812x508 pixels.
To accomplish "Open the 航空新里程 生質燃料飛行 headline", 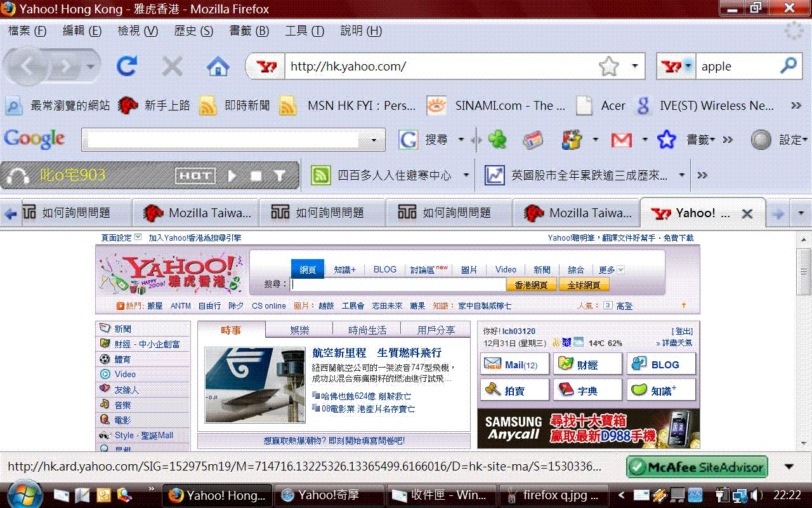I will (377, 353).
